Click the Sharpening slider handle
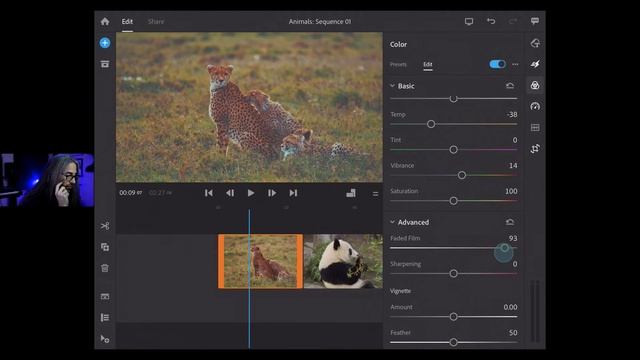 (x=453, y=273)
